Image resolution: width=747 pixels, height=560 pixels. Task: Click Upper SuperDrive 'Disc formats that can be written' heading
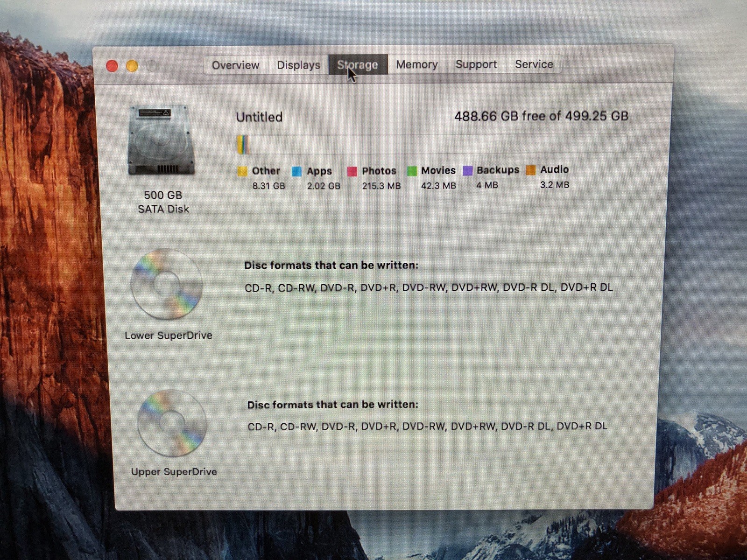[x=333, y=404]
